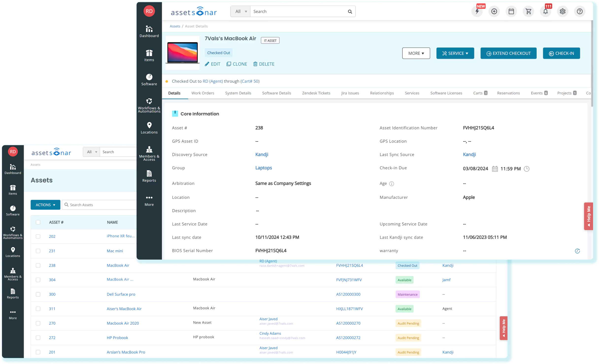
Task: Click the Check-in Due calendar icon
Action: (x=495, y=169)
